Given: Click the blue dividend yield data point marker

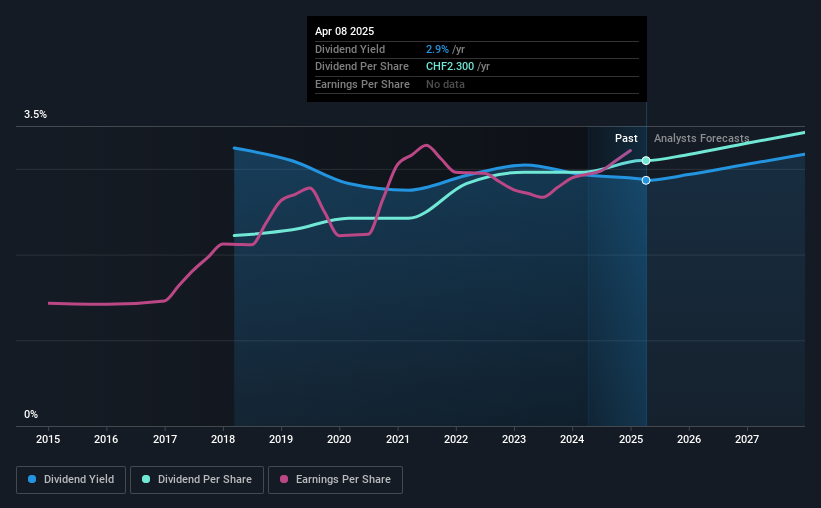Looking at the screenshot, I should (646, 180).
